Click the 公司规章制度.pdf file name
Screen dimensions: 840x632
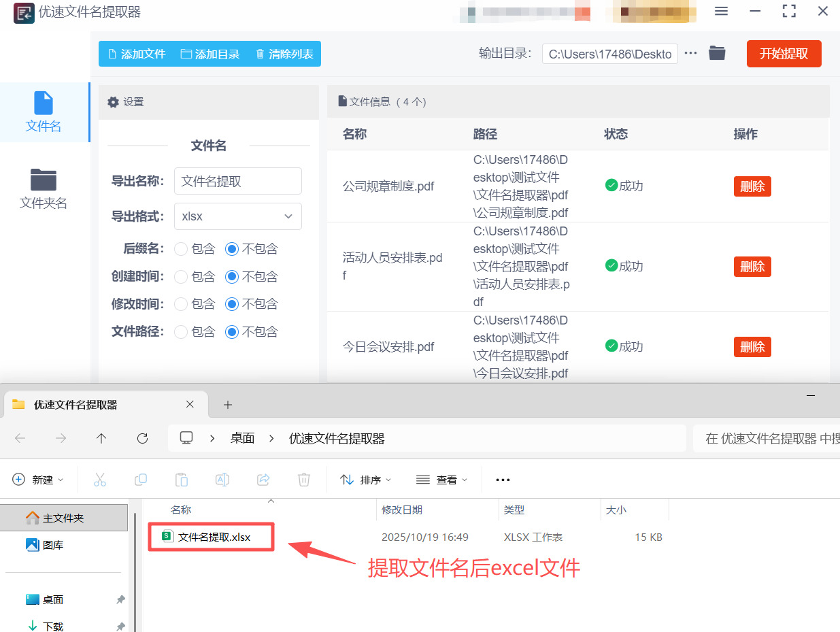pyautogui.click(x=388, y=186)
